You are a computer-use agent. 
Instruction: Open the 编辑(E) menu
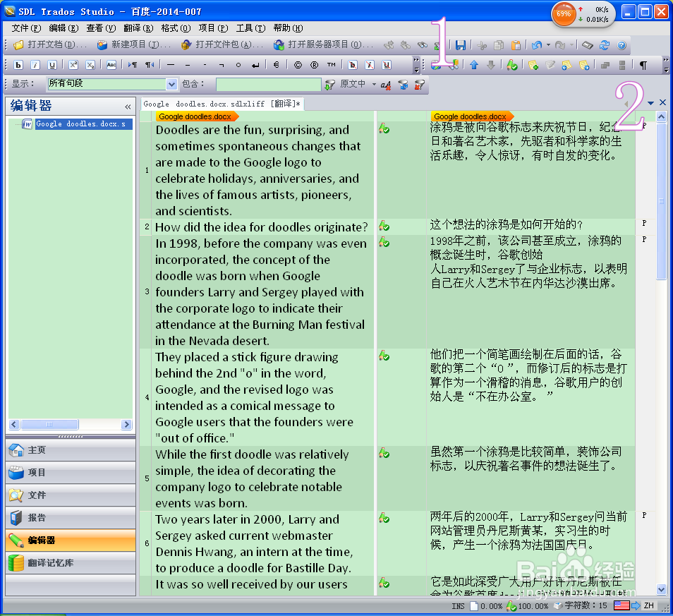[x=63, y=28]
